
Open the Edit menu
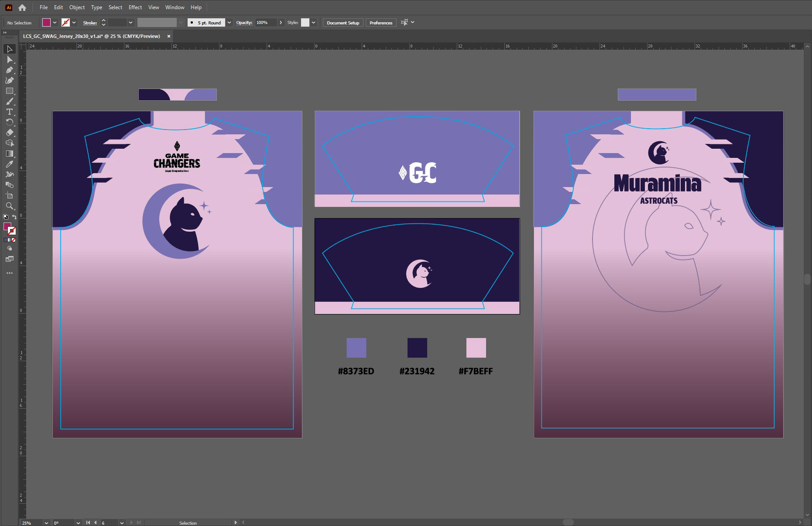point(58,7)
